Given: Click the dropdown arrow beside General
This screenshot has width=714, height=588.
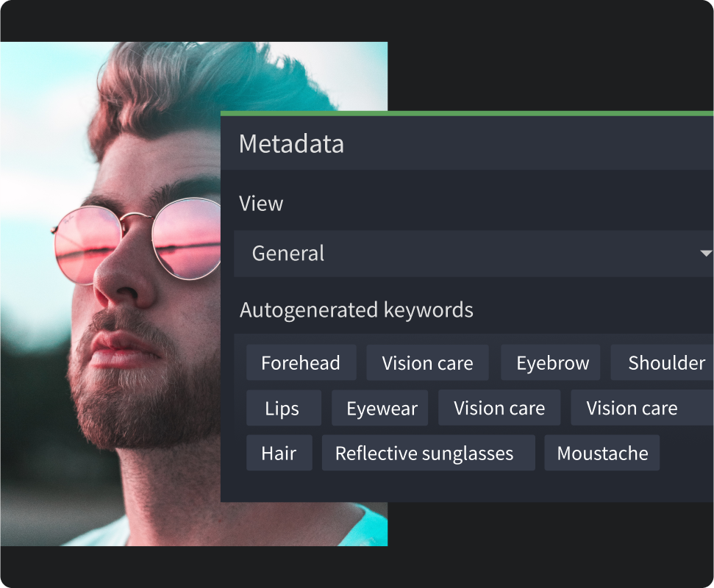Looking at the screenshot, I should (x=706, y=254).
